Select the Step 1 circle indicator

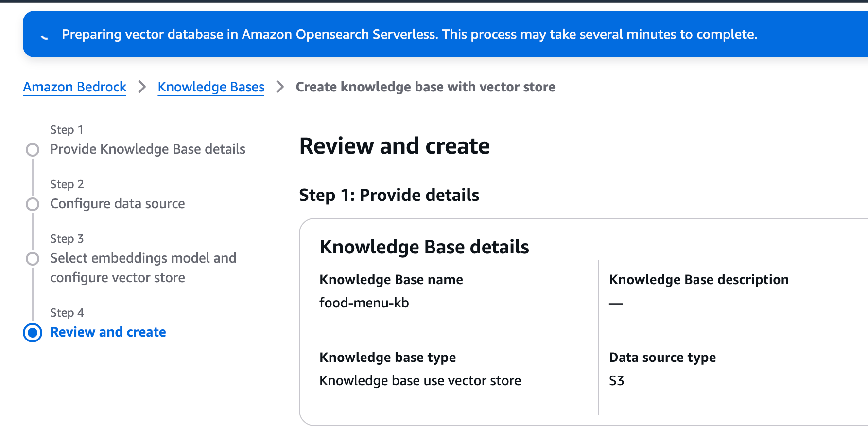[x=33, y=150]
